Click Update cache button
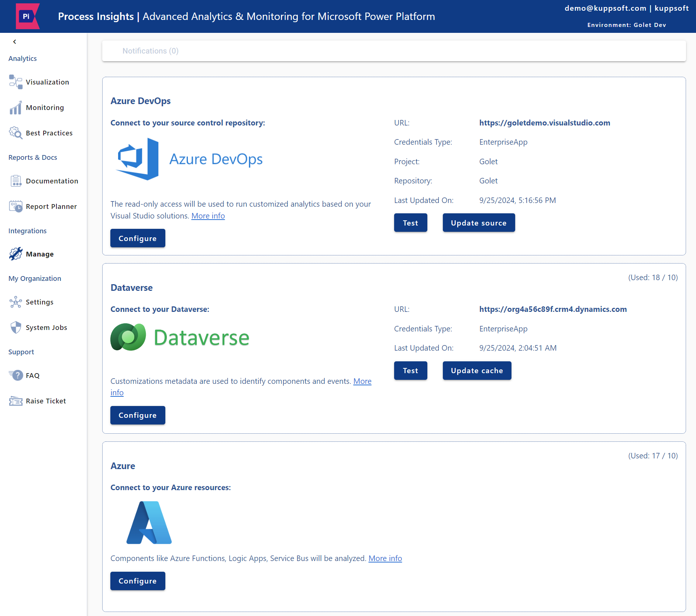 [x=477, y=371]
